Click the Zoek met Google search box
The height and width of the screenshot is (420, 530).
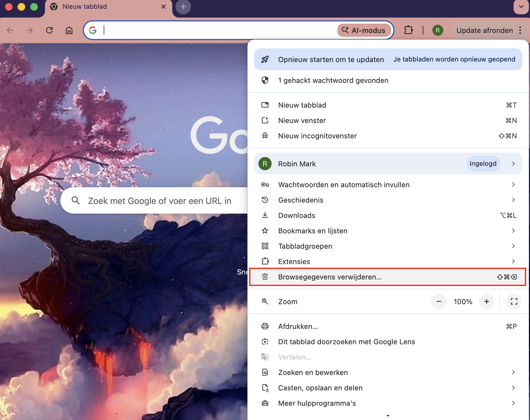(x=154, y=200)
